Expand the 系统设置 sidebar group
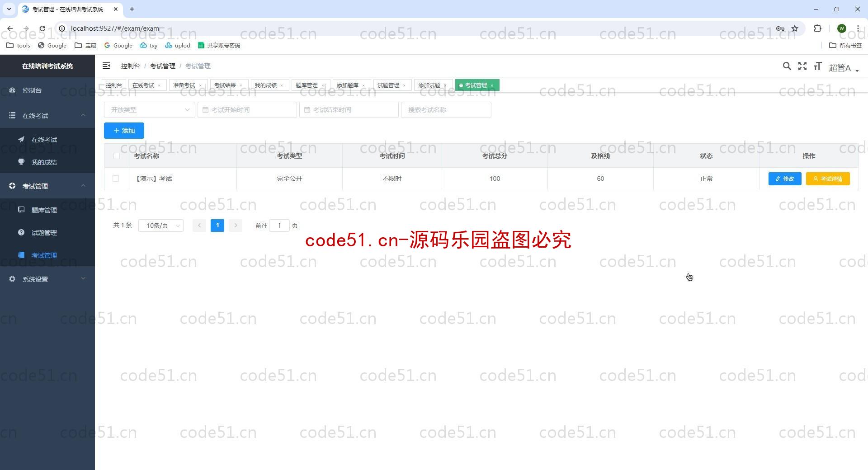 (47, 279)
